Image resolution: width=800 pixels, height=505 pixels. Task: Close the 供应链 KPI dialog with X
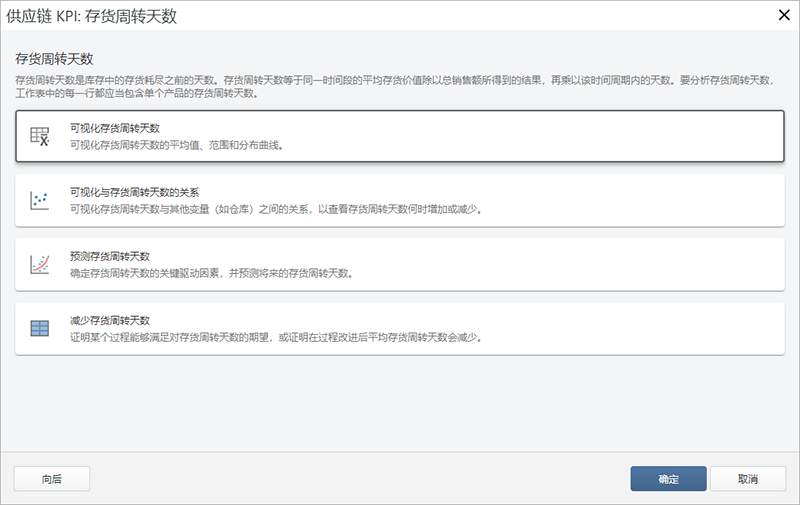tap(783, 14)
